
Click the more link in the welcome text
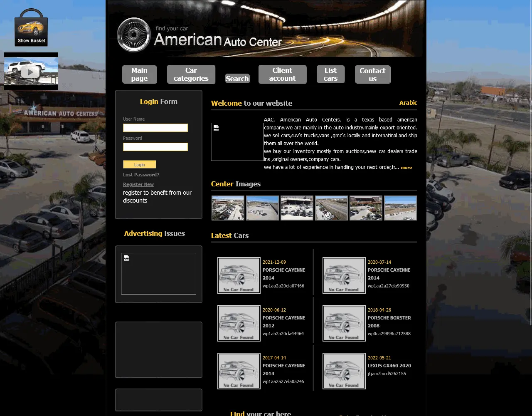click(x=406, y=168)
